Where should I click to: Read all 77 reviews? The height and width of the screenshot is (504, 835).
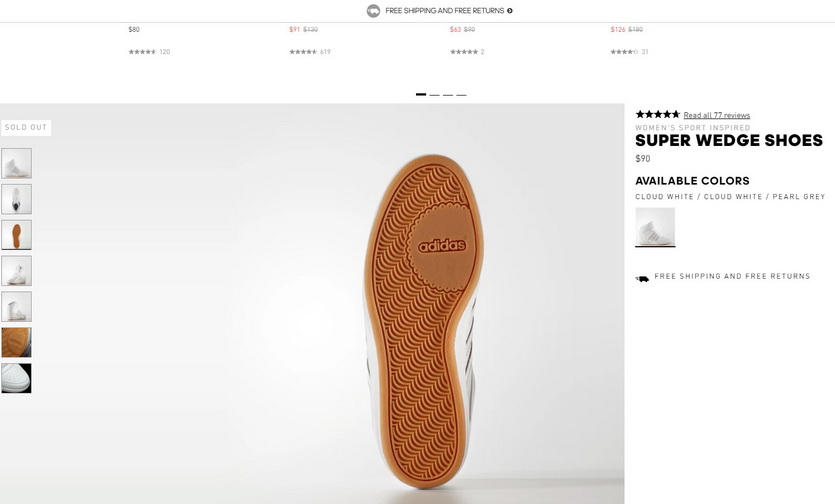(716, 116)
